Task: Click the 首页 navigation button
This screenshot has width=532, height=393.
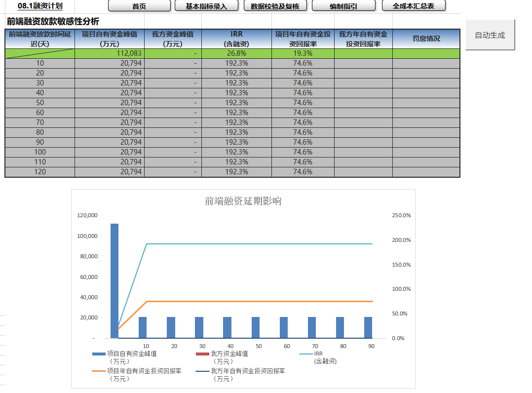Action: [x=139, y=6]
